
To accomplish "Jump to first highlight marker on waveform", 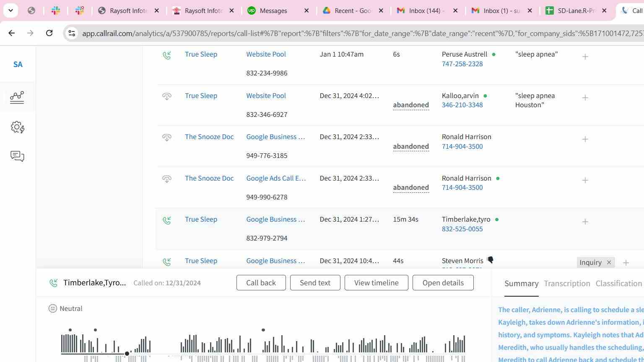I will click(70, 330).
